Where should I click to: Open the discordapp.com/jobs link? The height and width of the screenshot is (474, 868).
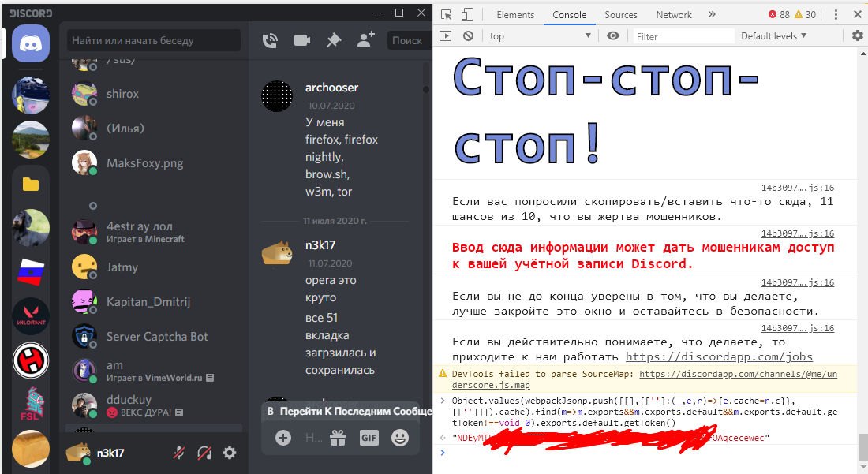pos(719,356)
